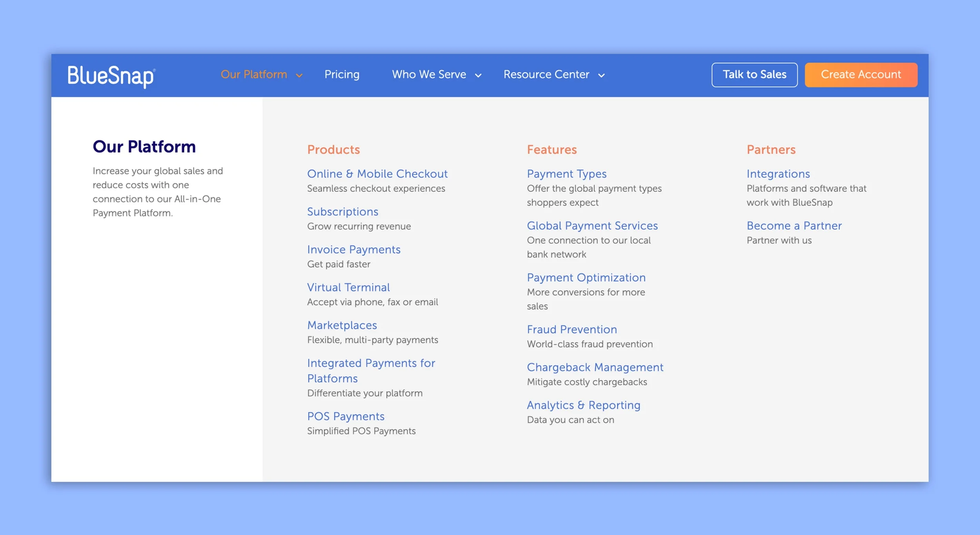
Task: Open the Our Platform nav menu
Action: pyautogui.click(x=254, y=74)
